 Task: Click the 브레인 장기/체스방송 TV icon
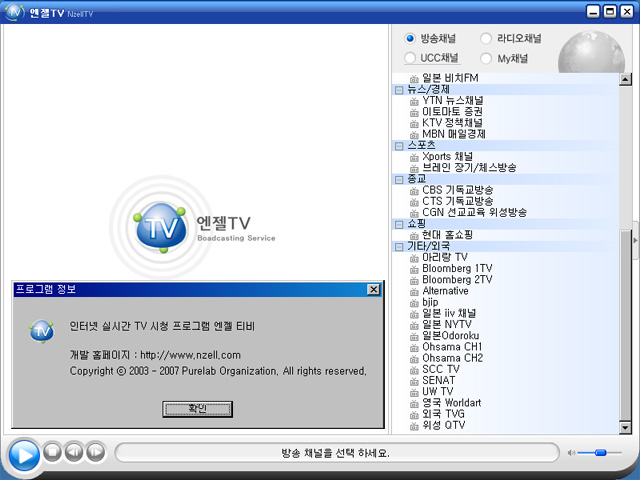414,168
